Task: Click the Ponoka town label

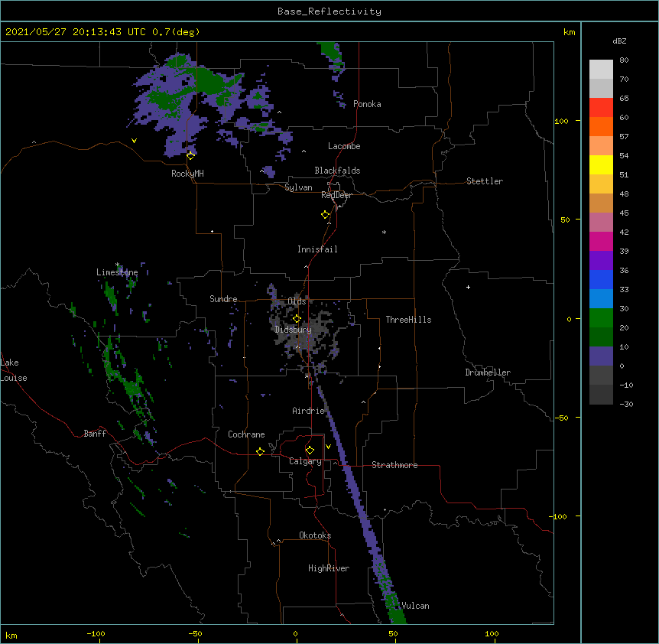Action: click(367, 104)
